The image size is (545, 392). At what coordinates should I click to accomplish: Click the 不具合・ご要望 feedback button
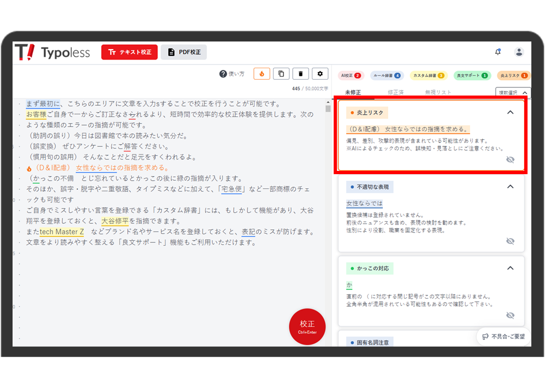coord(503,336)
